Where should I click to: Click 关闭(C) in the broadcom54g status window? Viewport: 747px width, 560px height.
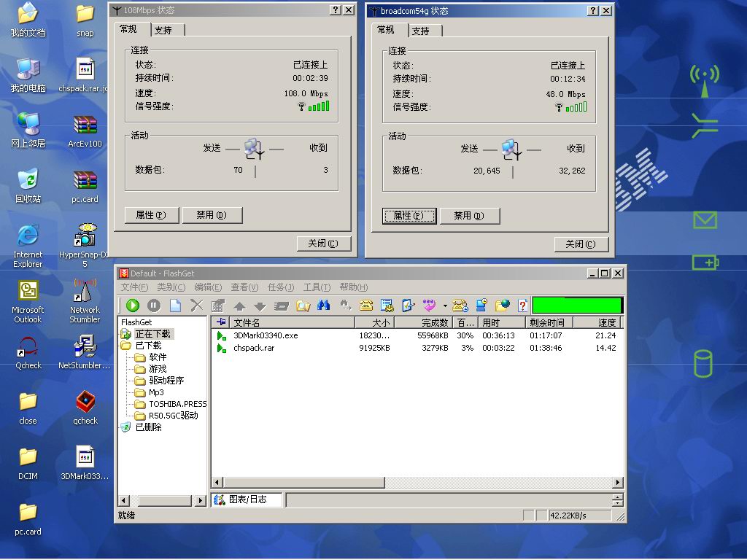click(x=581, y=244)
